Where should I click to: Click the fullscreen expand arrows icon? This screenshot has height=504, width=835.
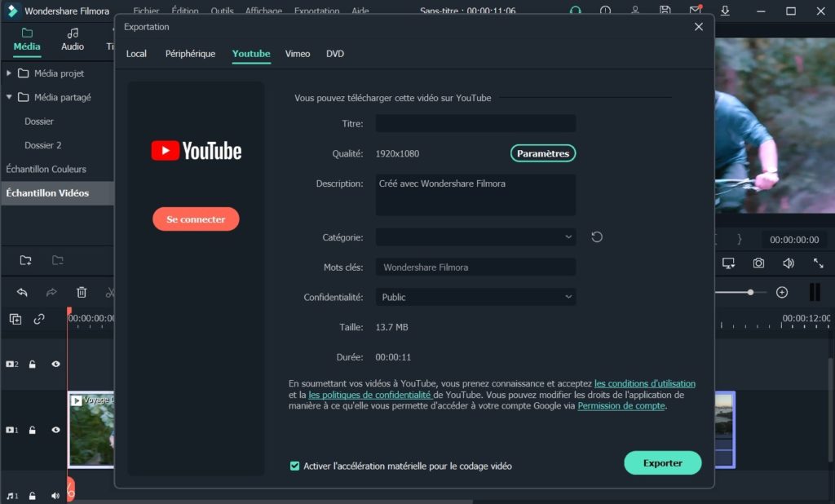(x=819, y=263)
